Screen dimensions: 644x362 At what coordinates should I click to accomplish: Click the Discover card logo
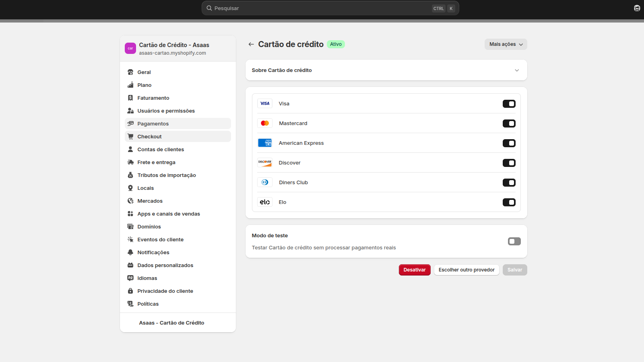[265, 162]
